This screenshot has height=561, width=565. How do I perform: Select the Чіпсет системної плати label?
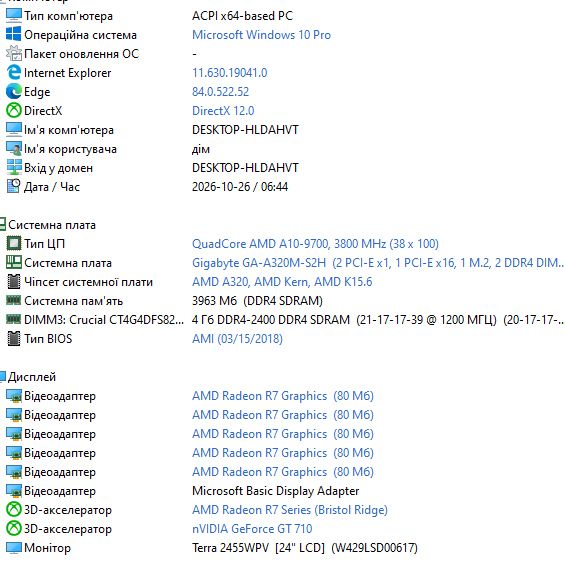[88, 282]
